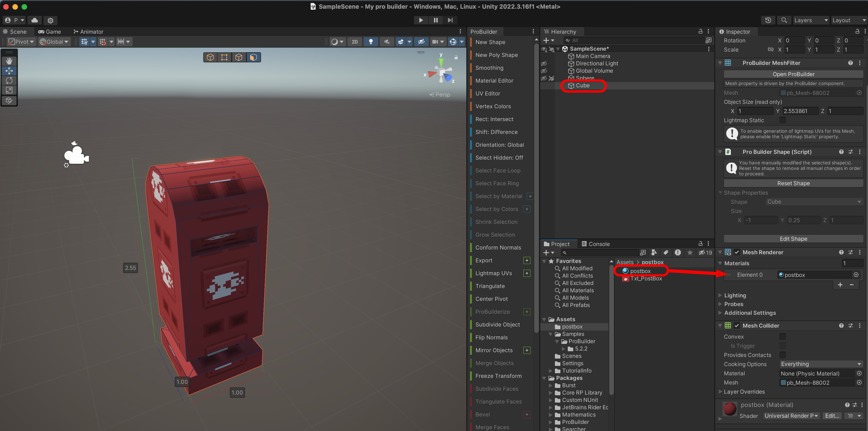This screenshot has height=431, width=868.
Task: Open the cloud services icon
Action: pyautogui.click(x=35, y=20)
